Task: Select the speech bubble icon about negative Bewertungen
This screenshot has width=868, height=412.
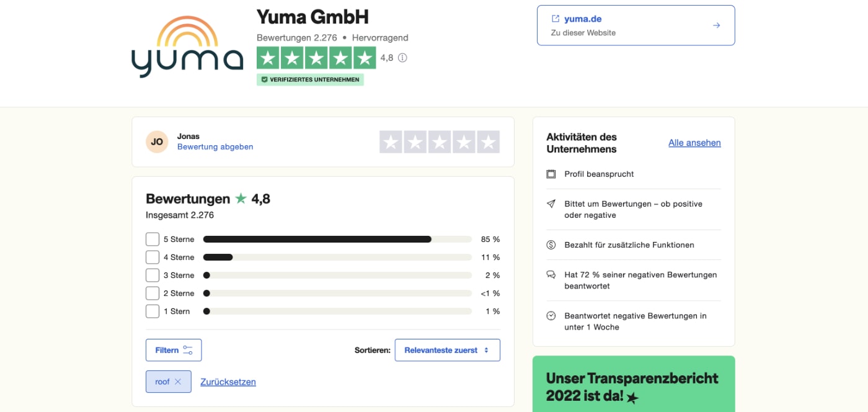Action: pyautogui.click(x=551, y=275)
